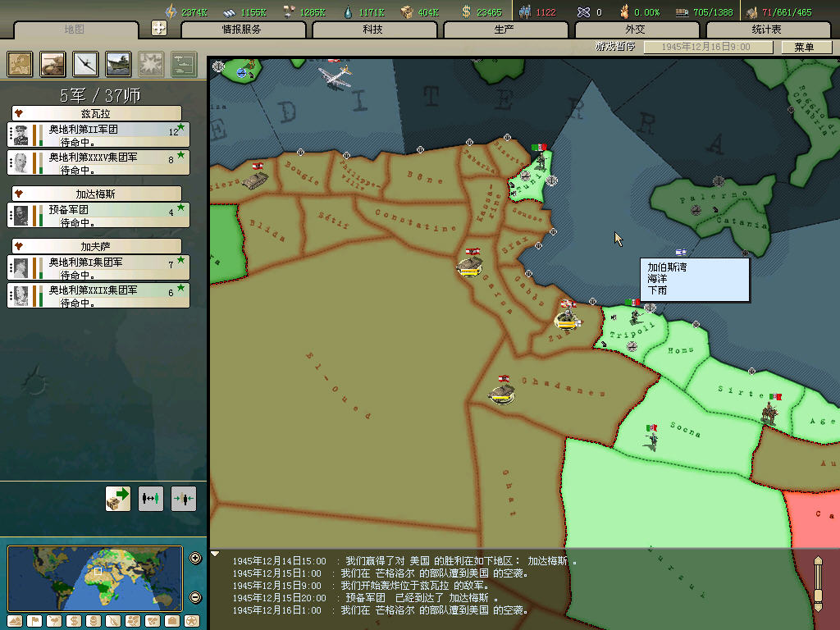Zoom in the minimap with plus
840x630 pixels.
point(195,559)
